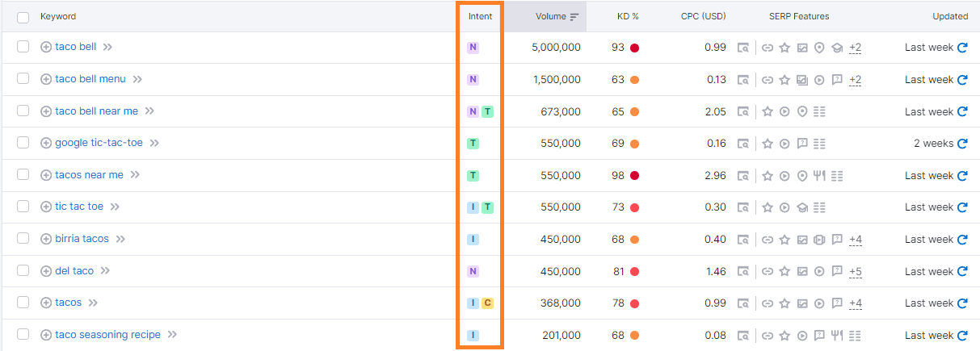Image resolution: width=980 pixels, height=351 pixels.
Task: Tick the select-all checkbox in the header
Action: [x=23, y=16]
